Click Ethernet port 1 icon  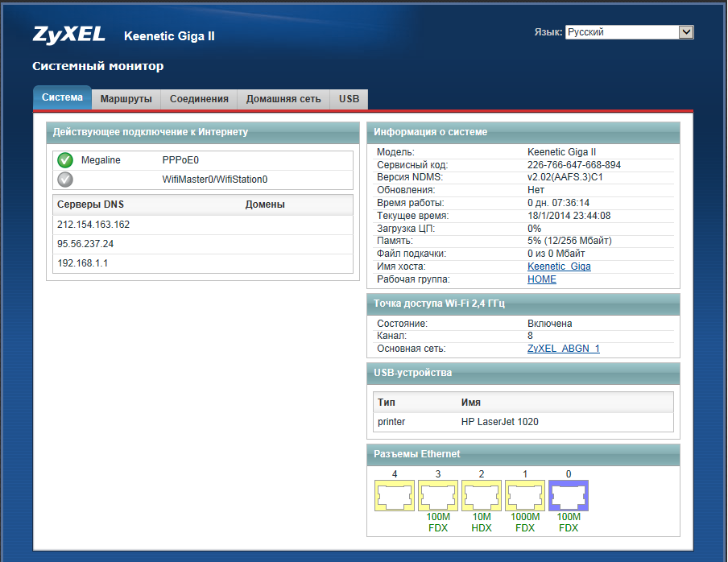click(x=524, y=496)
